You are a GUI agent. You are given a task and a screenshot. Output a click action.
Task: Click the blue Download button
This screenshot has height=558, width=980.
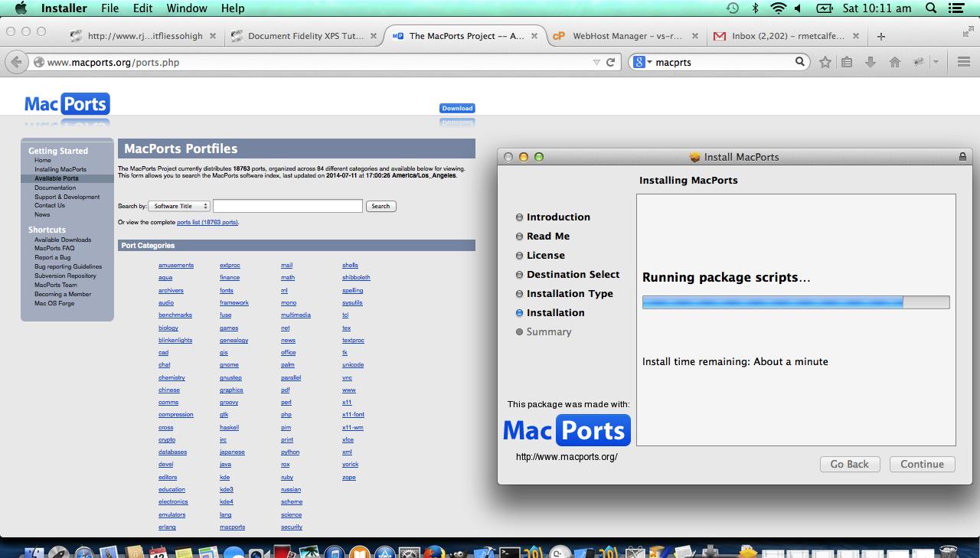457,108
